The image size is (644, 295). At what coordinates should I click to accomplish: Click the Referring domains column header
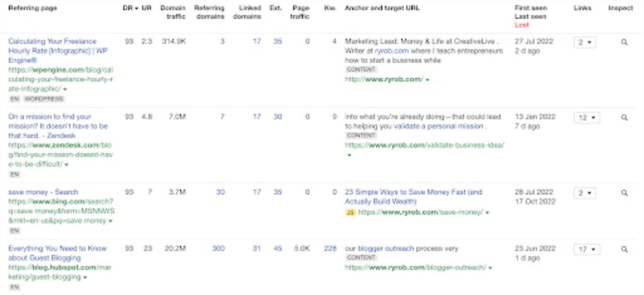tap(209, 11)
